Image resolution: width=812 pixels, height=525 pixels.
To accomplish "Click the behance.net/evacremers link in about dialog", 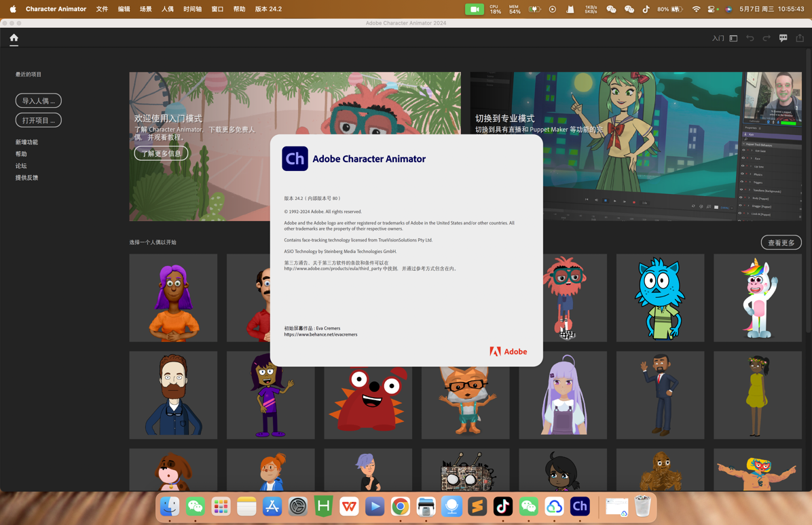I will click(x=321, y=334).
